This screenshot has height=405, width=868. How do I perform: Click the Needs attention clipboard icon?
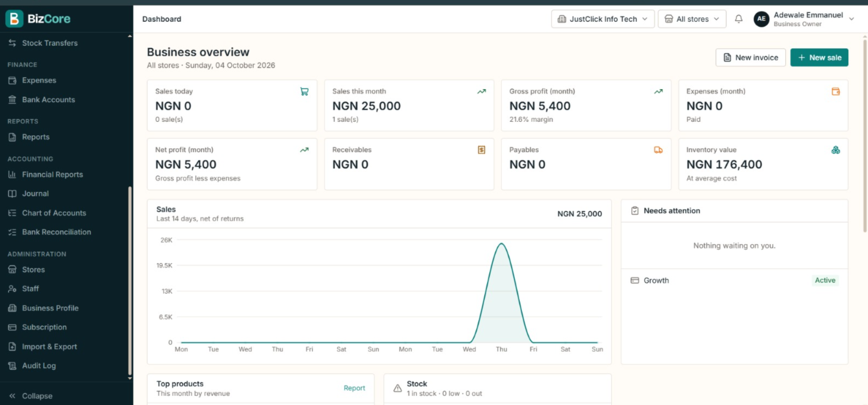pos(635,211)
